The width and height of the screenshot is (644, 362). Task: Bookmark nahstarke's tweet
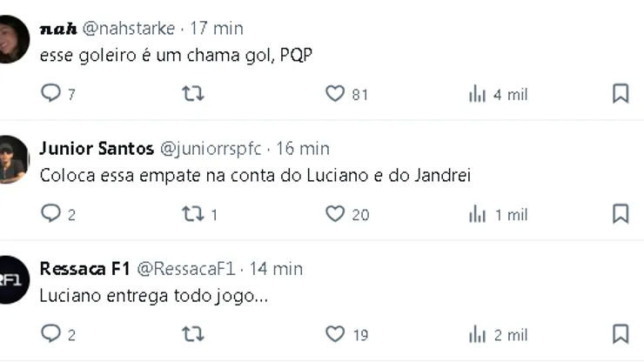pos(621,94)
